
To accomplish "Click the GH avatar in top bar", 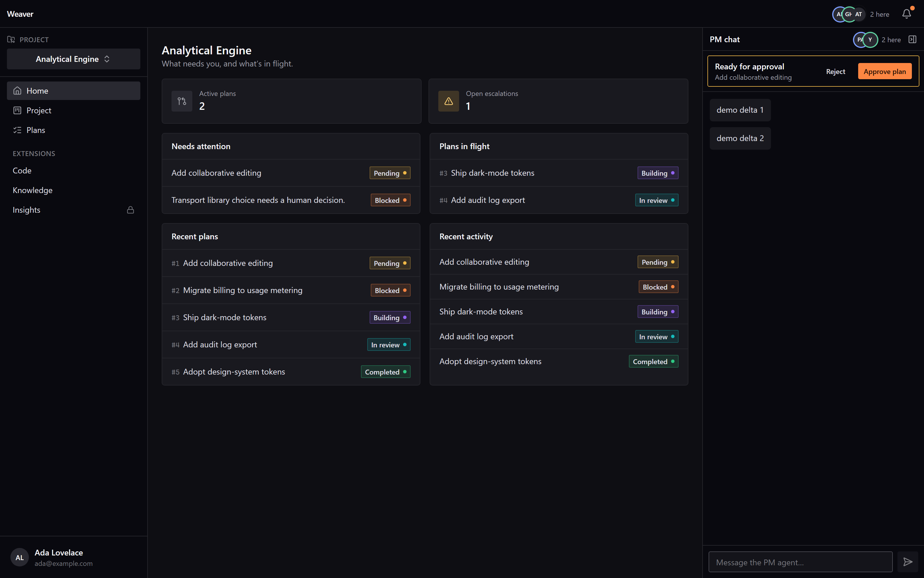I will pyautogui.click(x=848, y=14).
